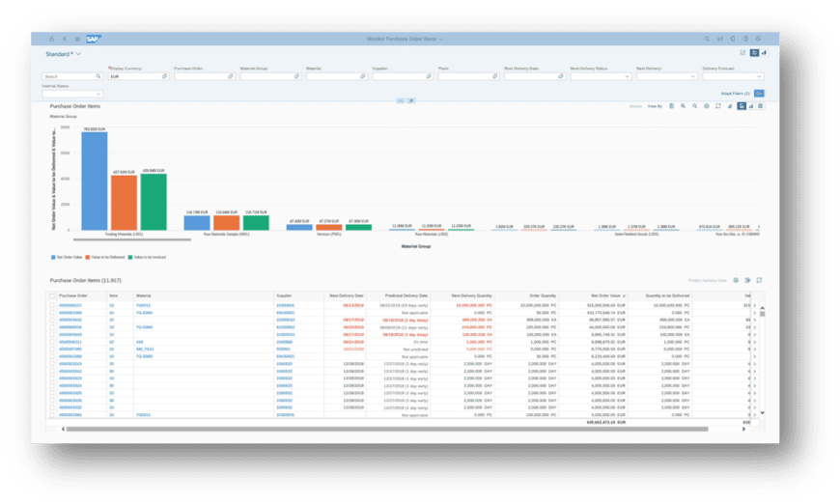Click the SAP logo in header

pos(94,39)
